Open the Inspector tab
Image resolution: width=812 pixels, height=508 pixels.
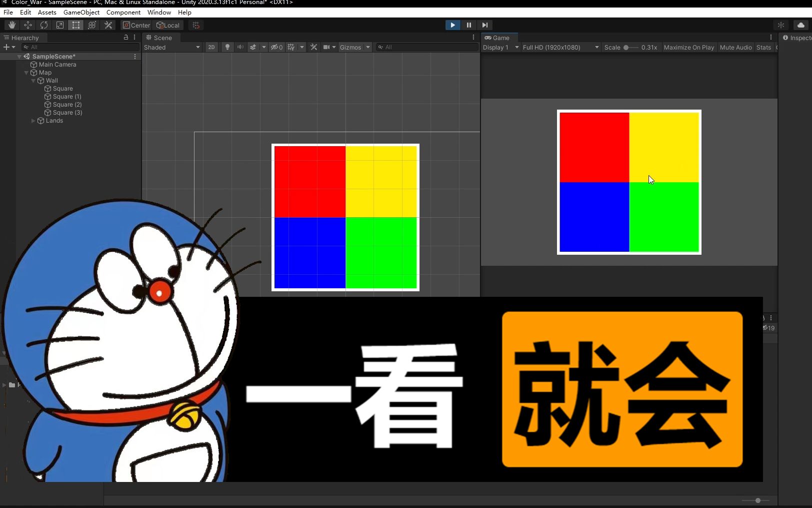[797, 38]
